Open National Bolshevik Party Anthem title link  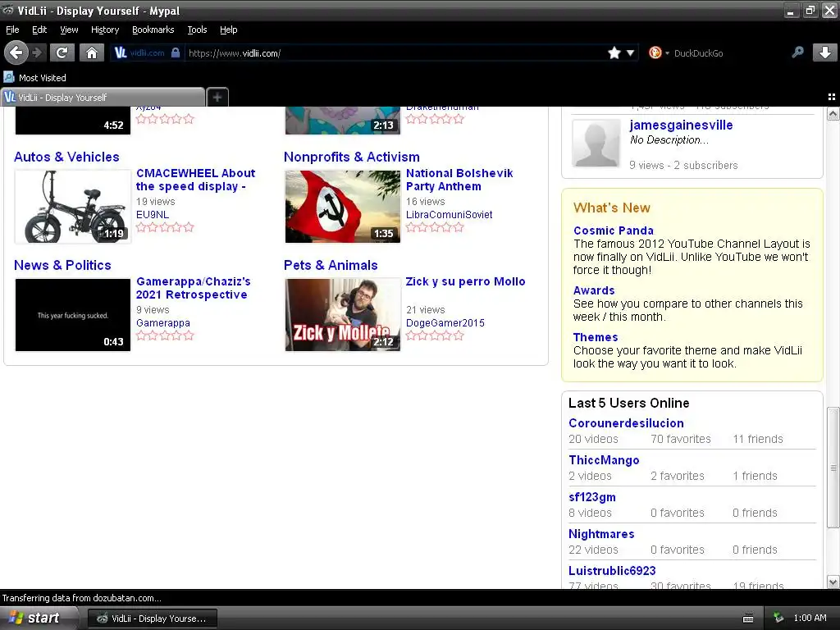click(x=459, y=180)
